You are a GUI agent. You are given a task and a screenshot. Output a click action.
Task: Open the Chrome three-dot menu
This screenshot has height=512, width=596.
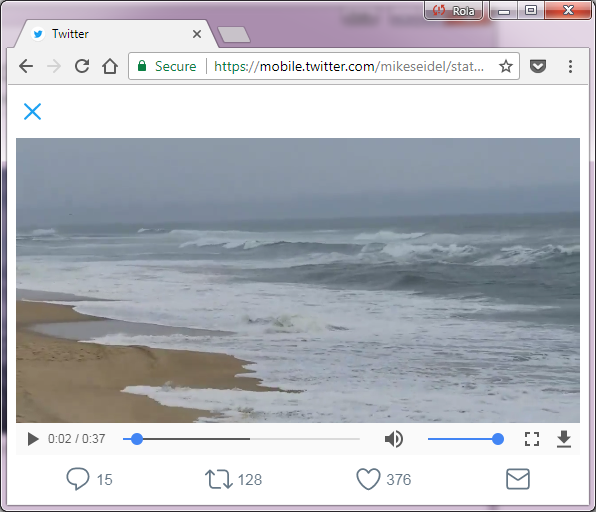click(570, 66)
